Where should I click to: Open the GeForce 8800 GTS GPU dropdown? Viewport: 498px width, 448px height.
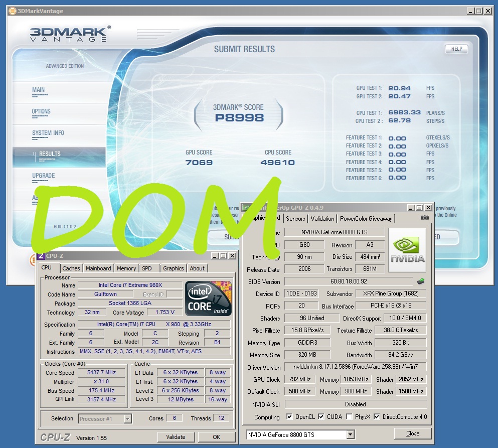(350, 434)
